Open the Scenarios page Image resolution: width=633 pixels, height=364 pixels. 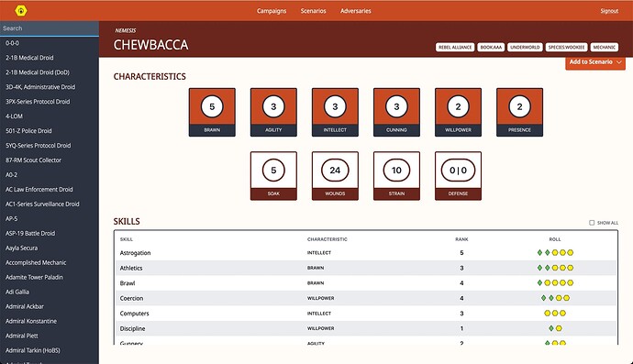tap(313, 11)
